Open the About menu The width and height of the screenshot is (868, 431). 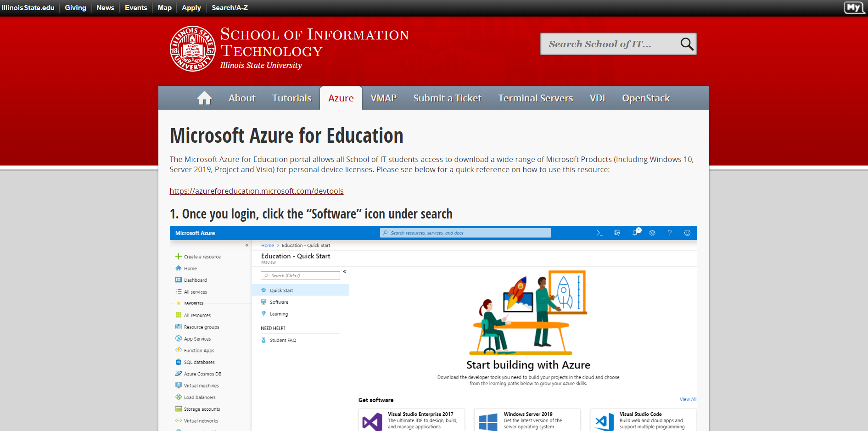[x=242, y=98]
